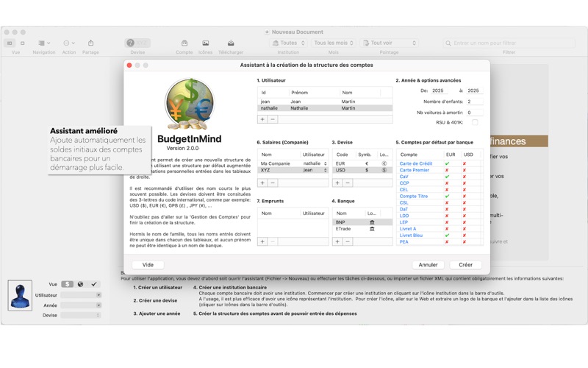Open the Institution 'Toutes' dropdown
The image size is (588, 368).
[288, 43]
